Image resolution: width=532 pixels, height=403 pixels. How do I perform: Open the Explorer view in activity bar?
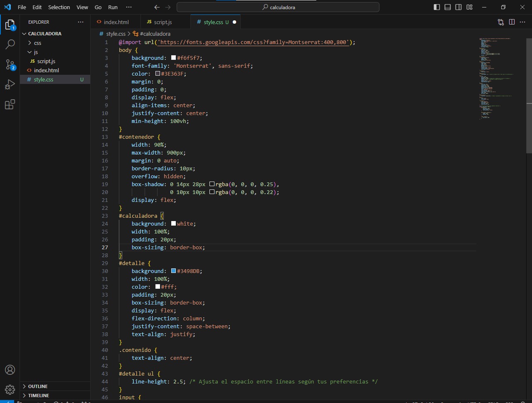10,25
